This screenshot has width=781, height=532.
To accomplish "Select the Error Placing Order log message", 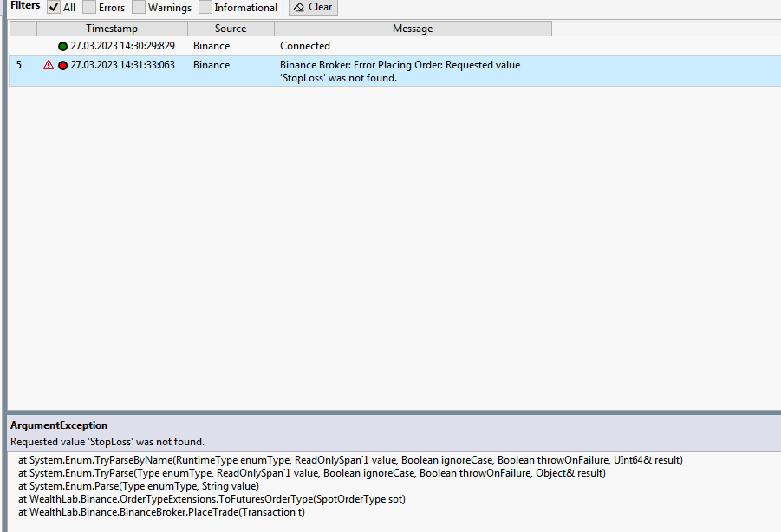I will [x=400, y=71].
